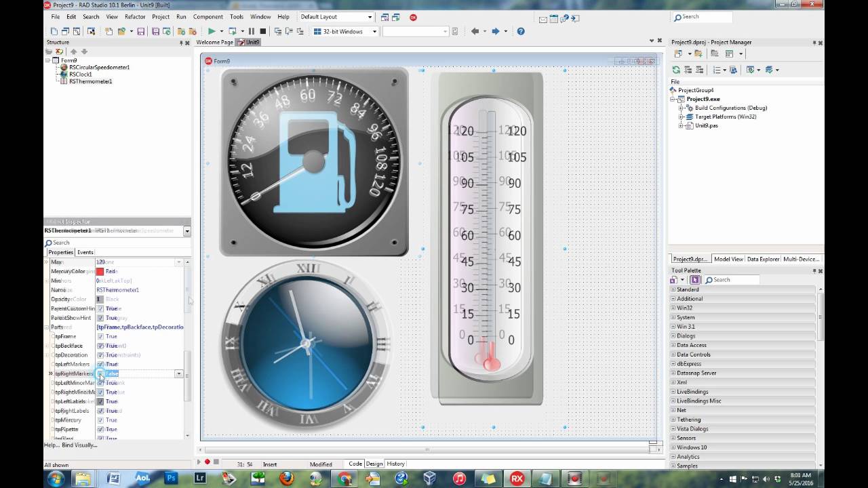The image size is (868, 488).
Task: Click the Bind Visually link
Action: pos(79,445)
